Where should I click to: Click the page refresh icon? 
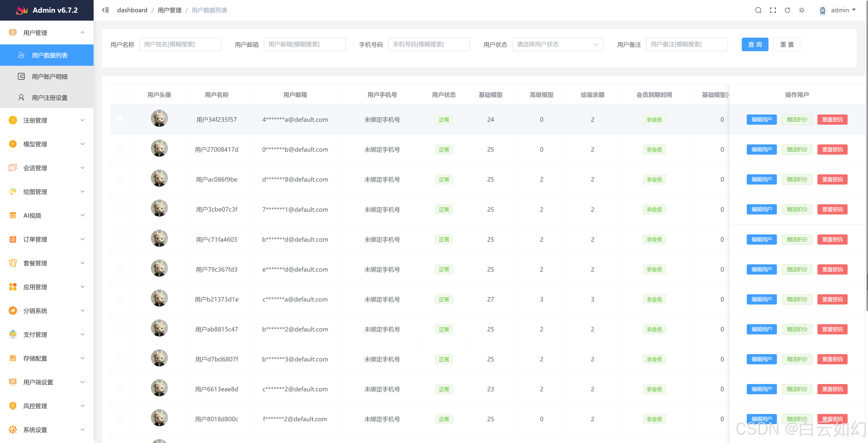click(787, 10)
